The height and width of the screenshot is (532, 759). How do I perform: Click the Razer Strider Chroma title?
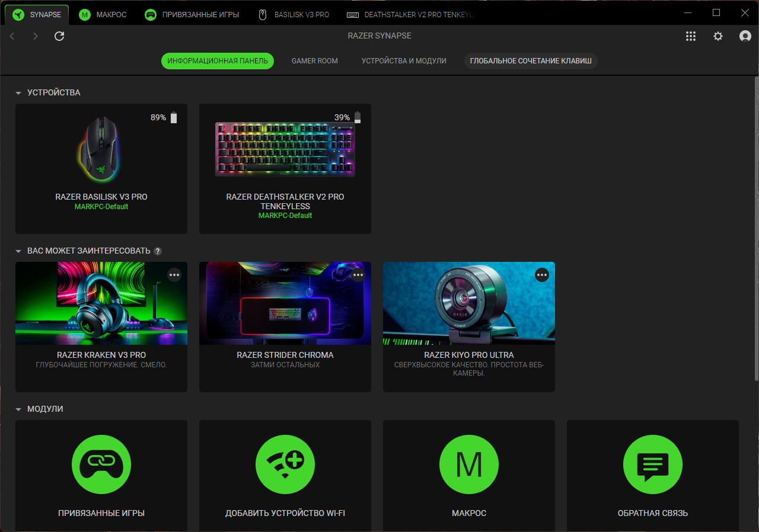tap(285, 355)
